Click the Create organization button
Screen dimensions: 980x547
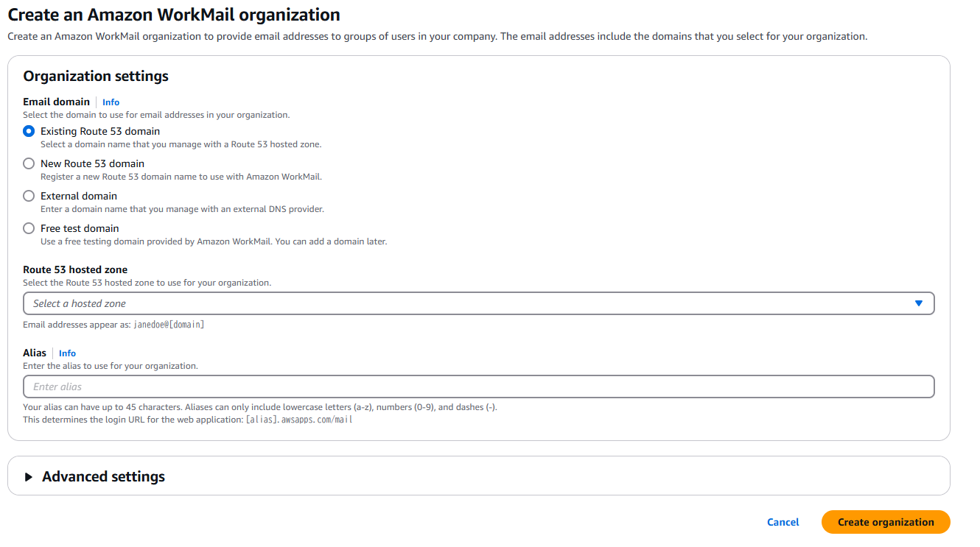point(886,522)
